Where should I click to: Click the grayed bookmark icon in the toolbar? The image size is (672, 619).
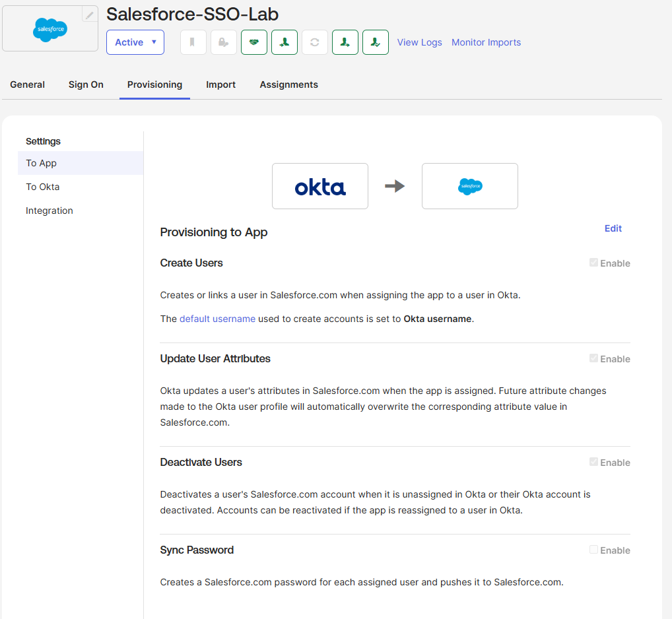tap(193, 42)
